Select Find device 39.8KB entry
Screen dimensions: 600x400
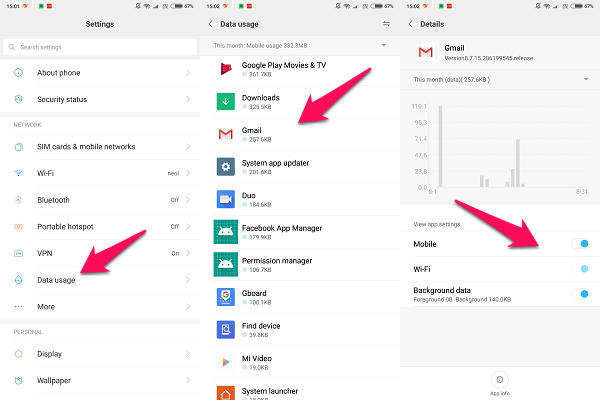pyautogui.click(x=300, y=330)
